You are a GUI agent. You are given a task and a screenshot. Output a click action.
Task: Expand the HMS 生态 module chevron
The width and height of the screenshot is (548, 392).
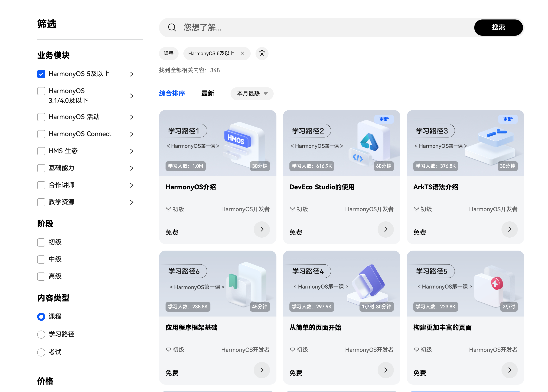tap(131, 151)
